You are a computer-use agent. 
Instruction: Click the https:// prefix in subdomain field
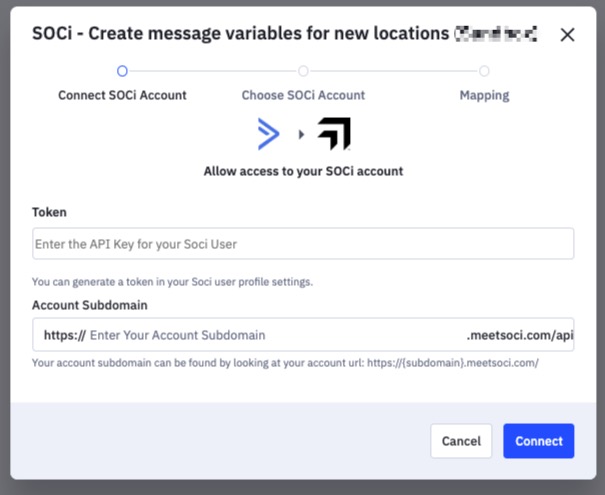tap(64, 335)
